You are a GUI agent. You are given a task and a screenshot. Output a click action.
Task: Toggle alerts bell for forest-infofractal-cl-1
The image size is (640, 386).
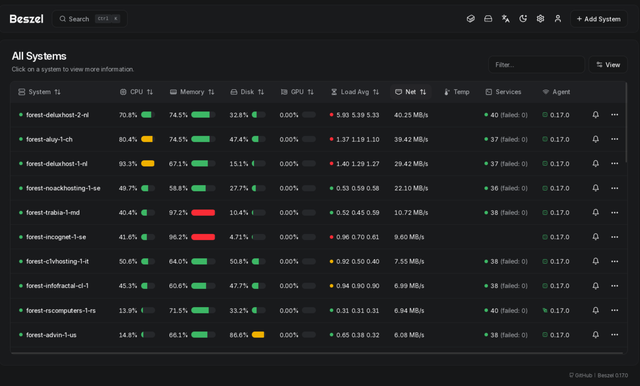596,286
